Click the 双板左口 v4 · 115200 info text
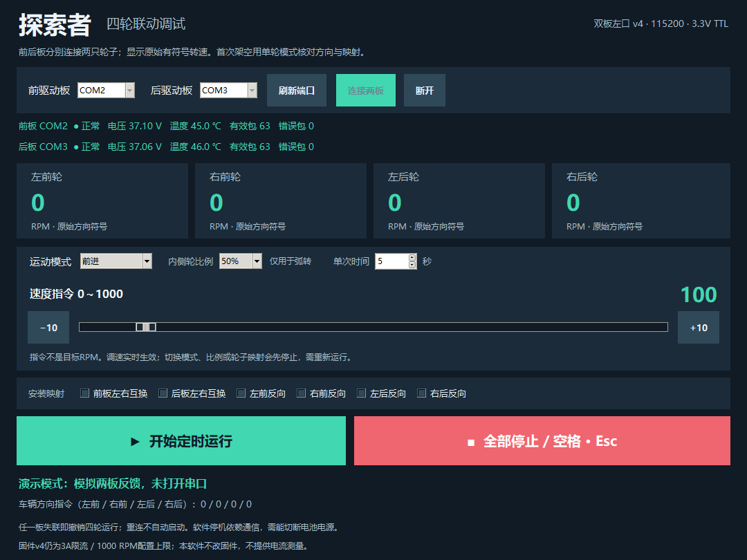The width and height of the screenshot is (747, 560). pyautogui.click(x=661, y=24)
